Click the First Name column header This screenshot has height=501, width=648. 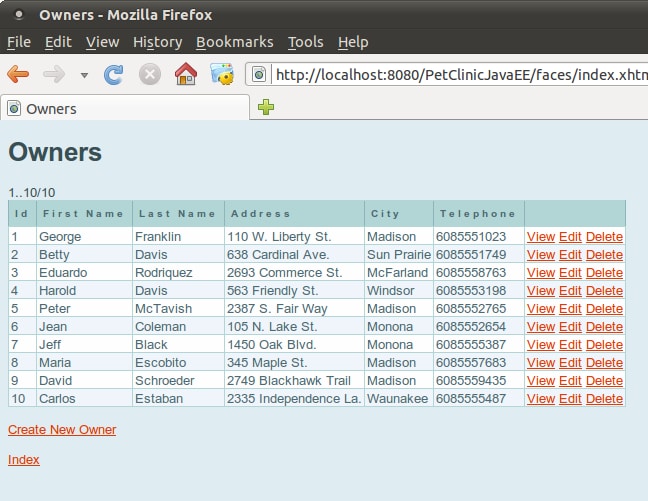tap(83, 214)
